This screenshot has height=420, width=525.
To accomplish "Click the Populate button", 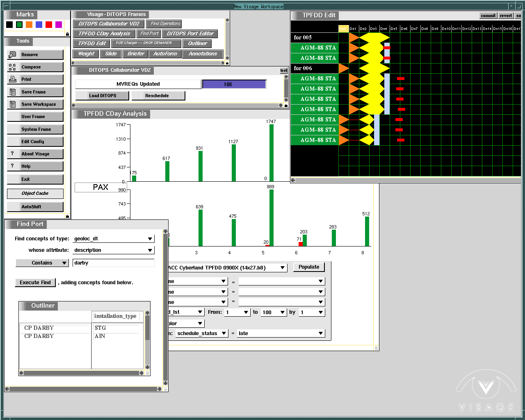I will (x=309, y=267).
